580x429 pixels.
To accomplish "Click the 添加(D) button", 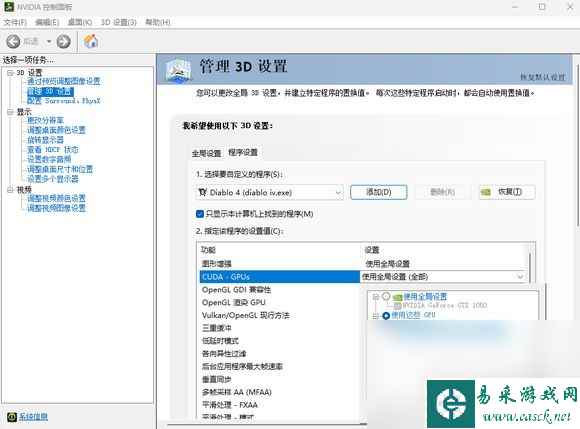I will (x=379, y=192).
